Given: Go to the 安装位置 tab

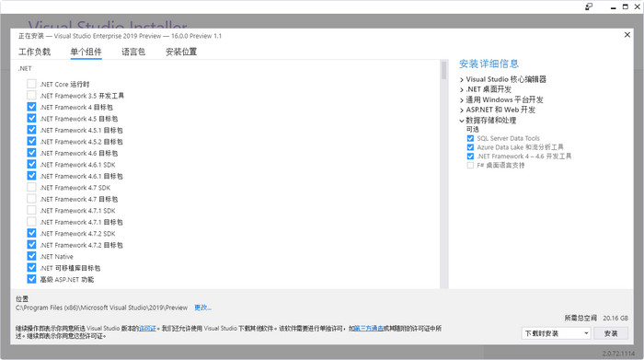Looking at the screenshot, I should pos(181,52).
